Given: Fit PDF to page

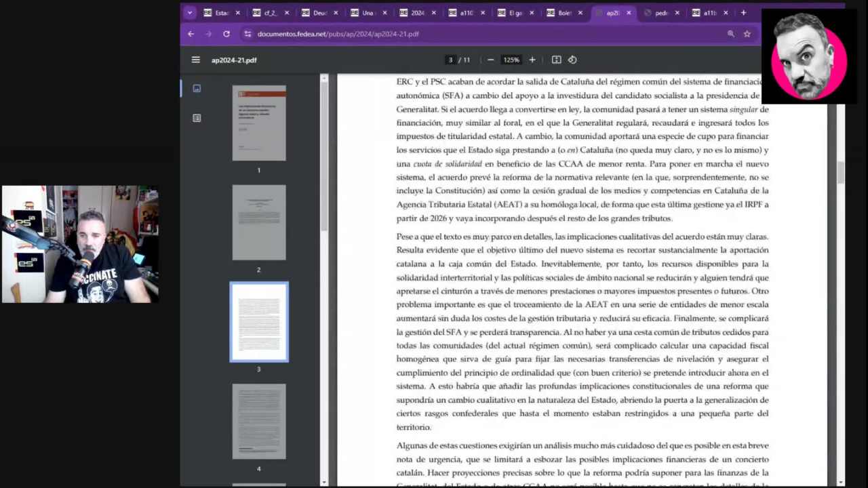Looking at the screenshot, I should click(x=556, y=60).
